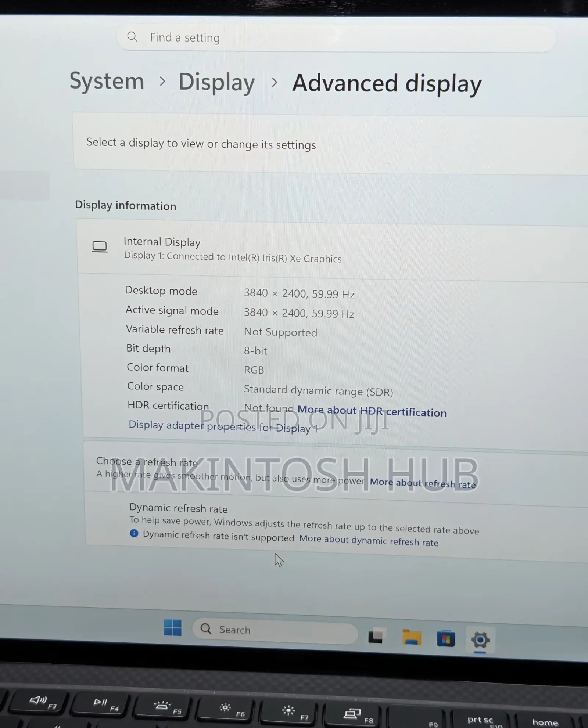Viewport: 588px width, 728px height.
Task: Open More about refresh rate link
Action: (423, 483)
